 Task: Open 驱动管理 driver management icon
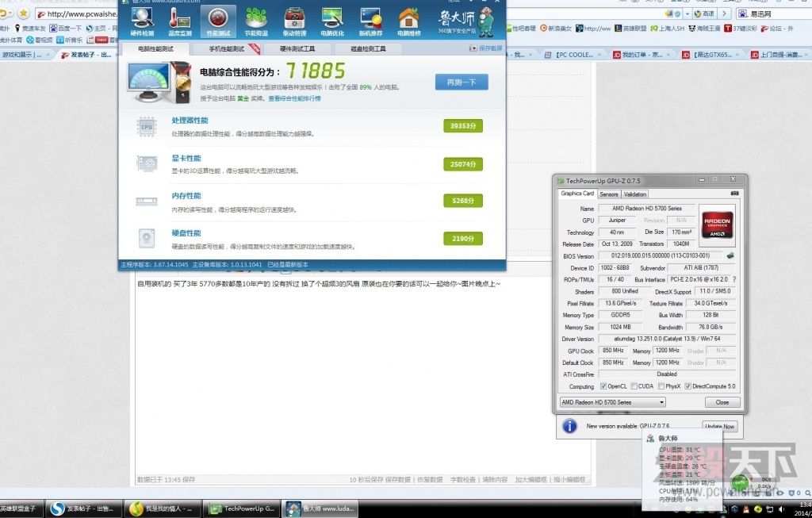[x=294, y=21]
